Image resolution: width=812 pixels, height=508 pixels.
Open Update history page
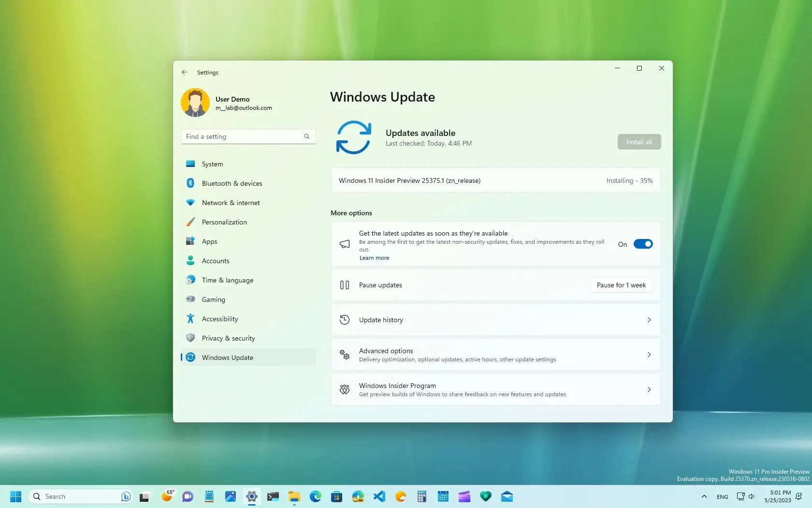(x=495, y=320)
